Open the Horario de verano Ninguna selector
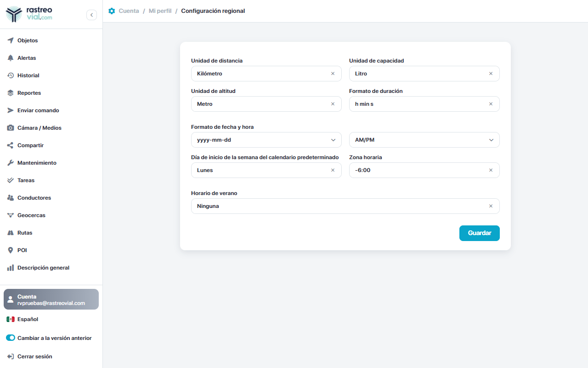This screenshot has height=368, width=588. [x=345, y=206]
